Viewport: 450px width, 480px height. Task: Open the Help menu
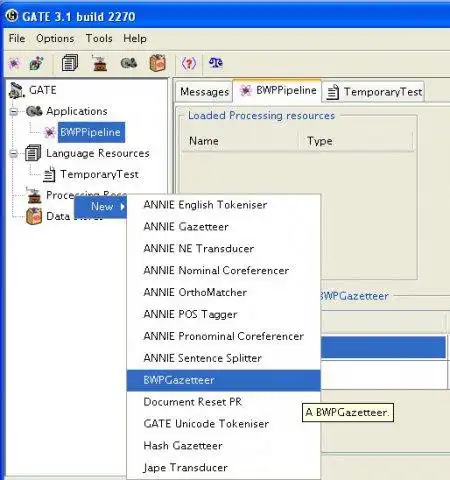(x=135, y=38)
